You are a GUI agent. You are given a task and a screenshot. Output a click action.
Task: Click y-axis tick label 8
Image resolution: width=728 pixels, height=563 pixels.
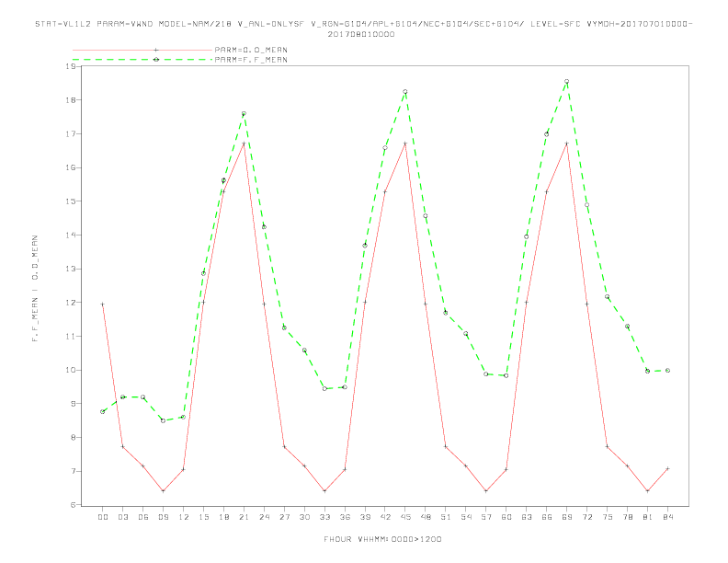[x=73, y=438]
